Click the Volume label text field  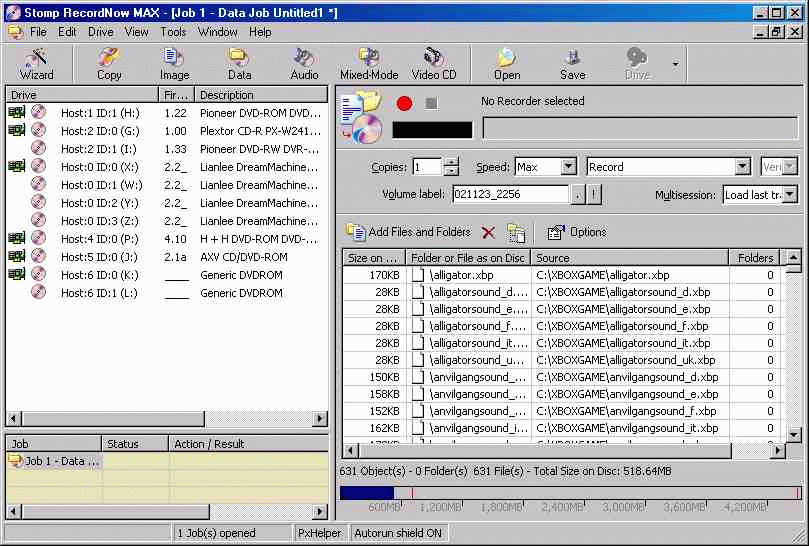[510, 194]
